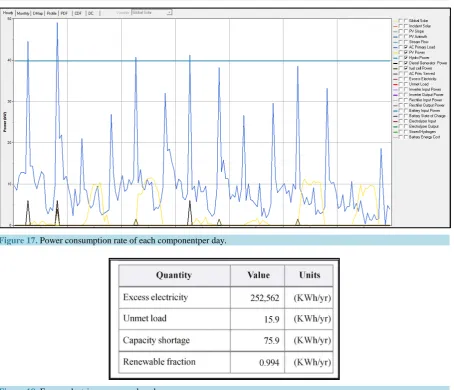Select the PDF tab
Image resolution: width=454 pixels, height=390 pixels.
[x=64, y=13]
